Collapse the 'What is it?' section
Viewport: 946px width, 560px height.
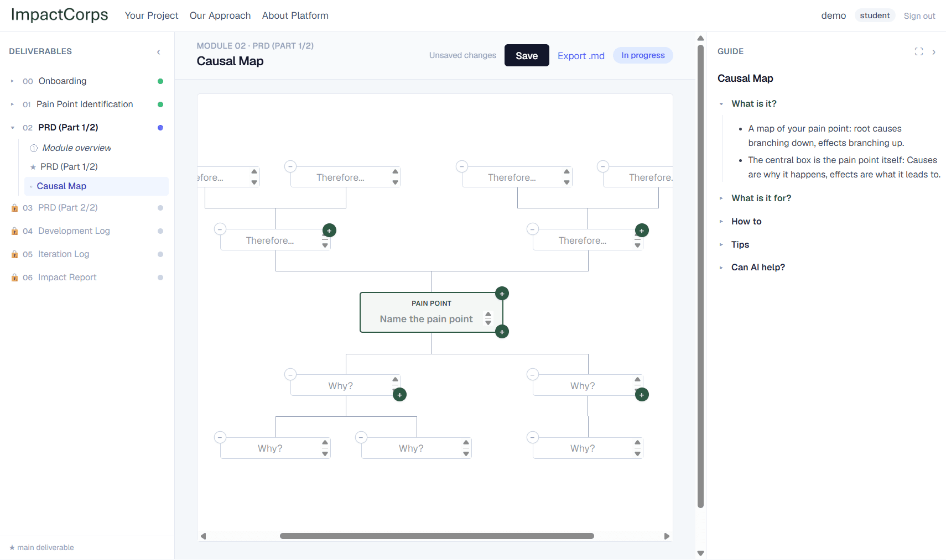pos(753,103)
